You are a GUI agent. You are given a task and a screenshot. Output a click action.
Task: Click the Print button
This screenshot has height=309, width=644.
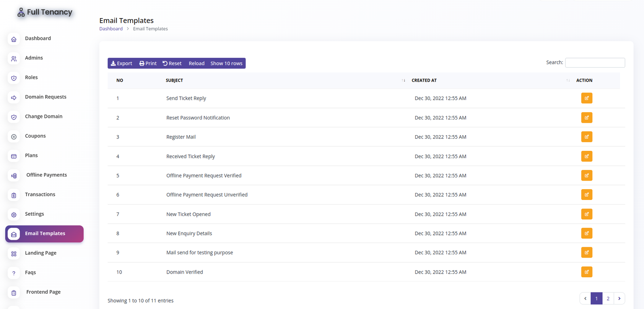(x=148, y=64)
